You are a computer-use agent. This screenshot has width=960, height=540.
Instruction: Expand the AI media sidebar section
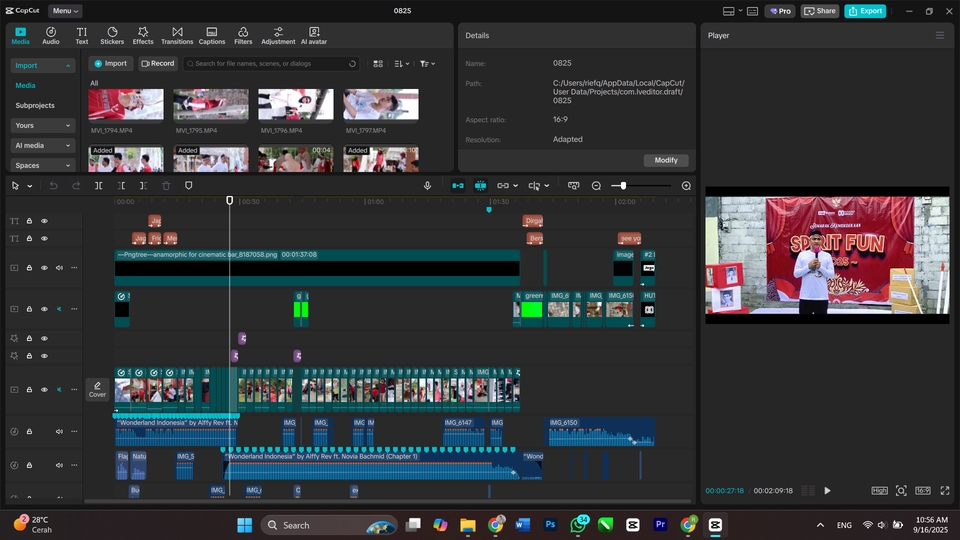point(42,145)
